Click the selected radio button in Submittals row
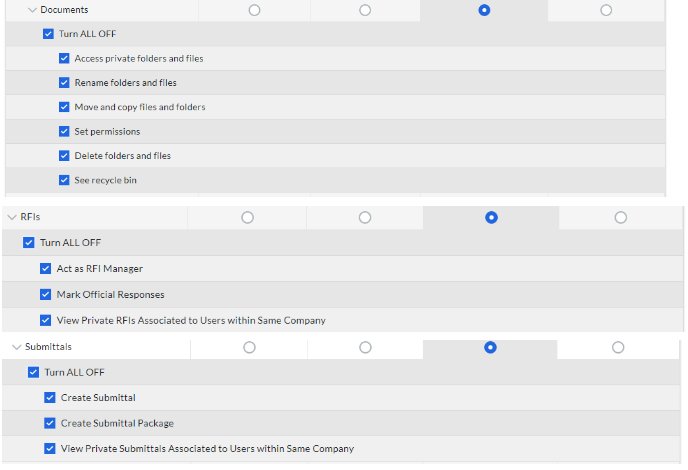Viewport: 688px width, 470px height. [x=490, y=347]
